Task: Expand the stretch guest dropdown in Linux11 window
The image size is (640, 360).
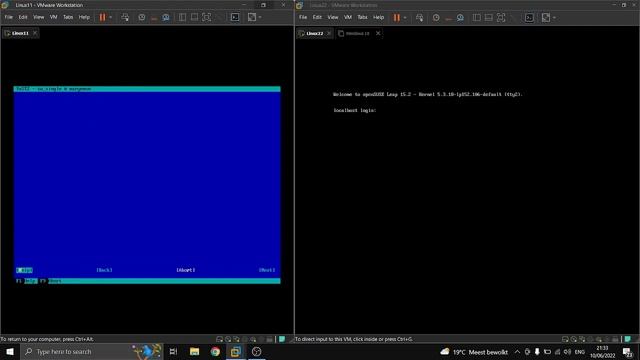Action: [x=260, y=17]
